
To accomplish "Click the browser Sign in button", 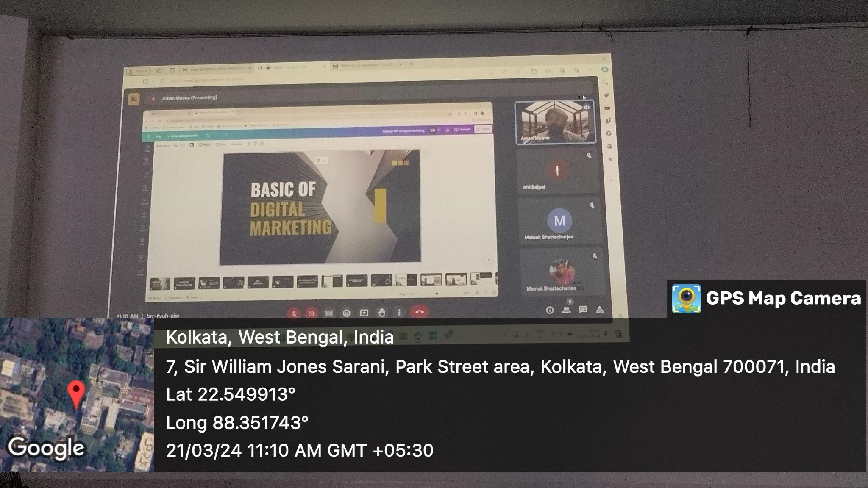I will [138, 71].
